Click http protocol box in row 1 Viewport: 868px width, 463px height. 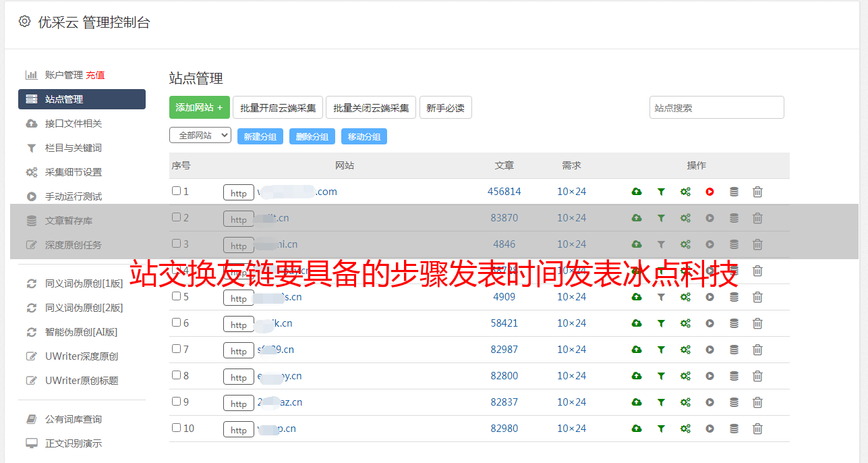239,193
